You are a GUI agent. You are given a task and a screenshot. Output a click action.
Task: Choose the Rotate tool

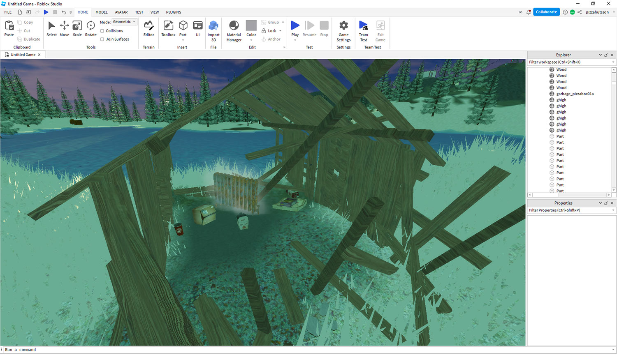(91, 28)
